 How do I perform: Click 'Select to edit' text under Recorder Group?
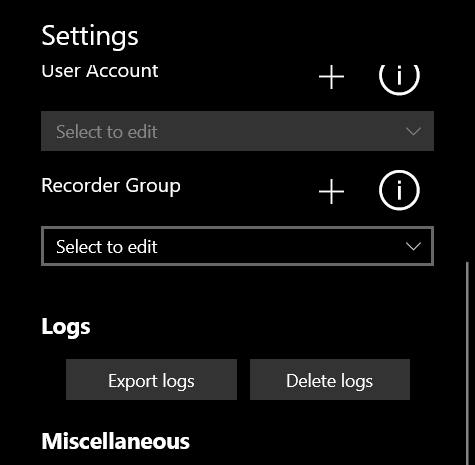pos(107,247)
